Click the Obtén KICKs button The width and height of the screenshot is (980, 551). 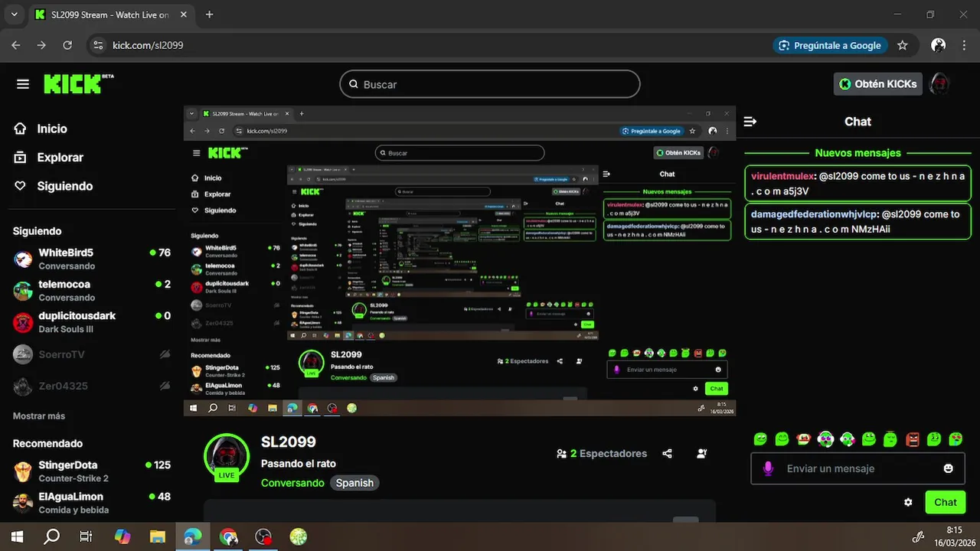(877, 84)
